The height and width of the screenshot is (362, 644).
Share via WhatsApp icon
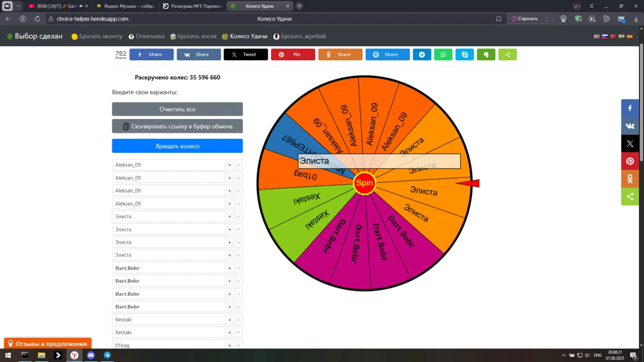[443, 55]
